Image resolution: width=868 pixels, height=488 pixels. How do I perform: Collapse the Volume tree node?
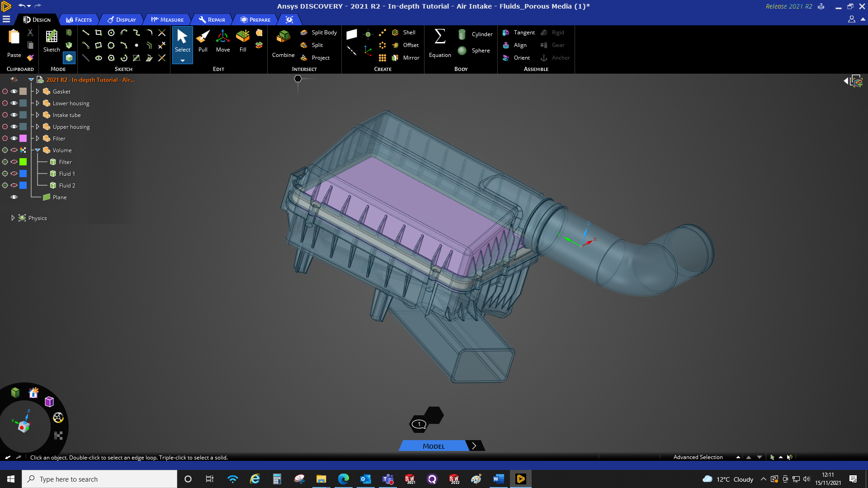38,150
